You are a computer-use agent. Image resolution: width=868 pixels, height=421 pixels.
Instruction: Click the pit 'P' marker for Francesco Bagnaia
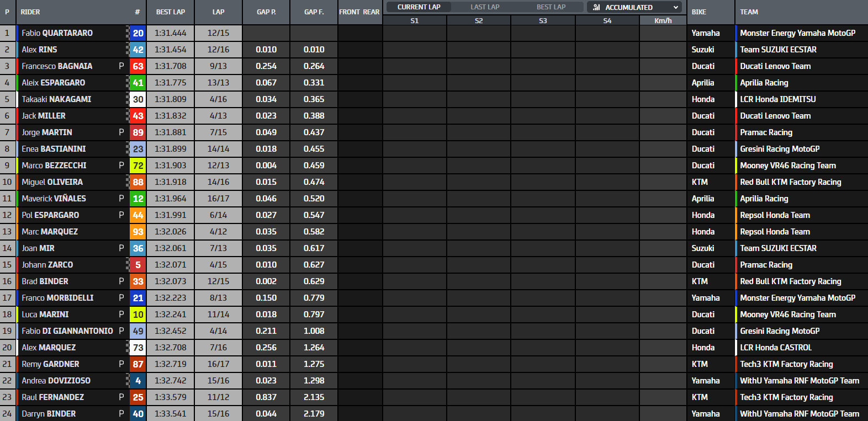coord(121,66)
